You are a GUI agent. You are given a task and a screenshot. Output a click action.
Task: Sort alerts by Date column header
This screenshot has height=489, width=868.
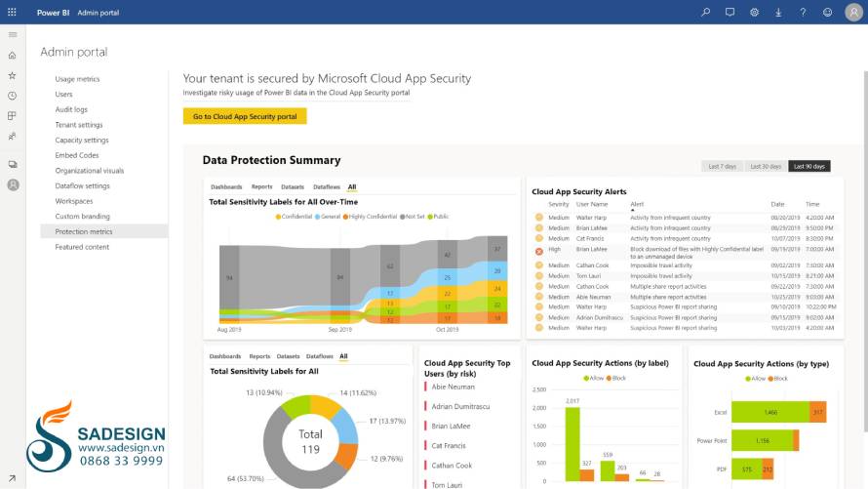click(x=777, y=204)
